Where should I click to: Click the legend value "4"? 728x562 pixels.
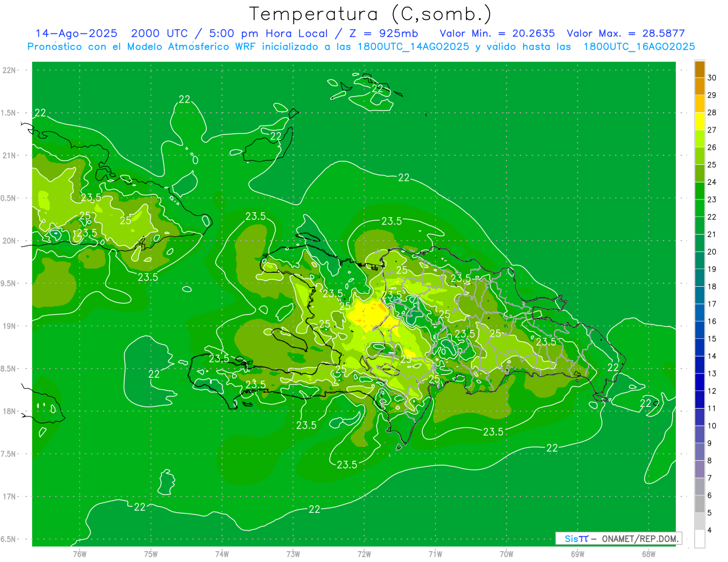709,530
